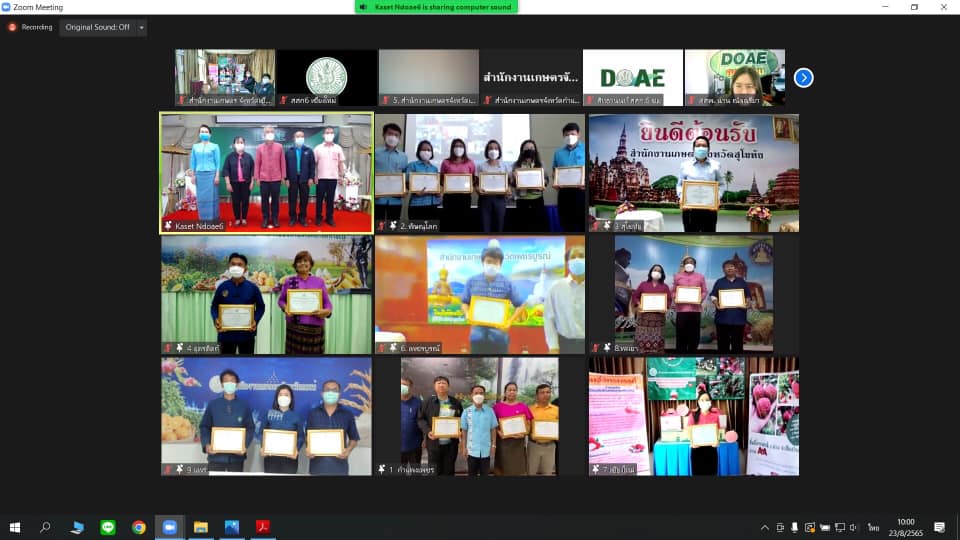Select the DOAE logo participant thumbnail
960x540 pixels.
[x=632, y=77]
